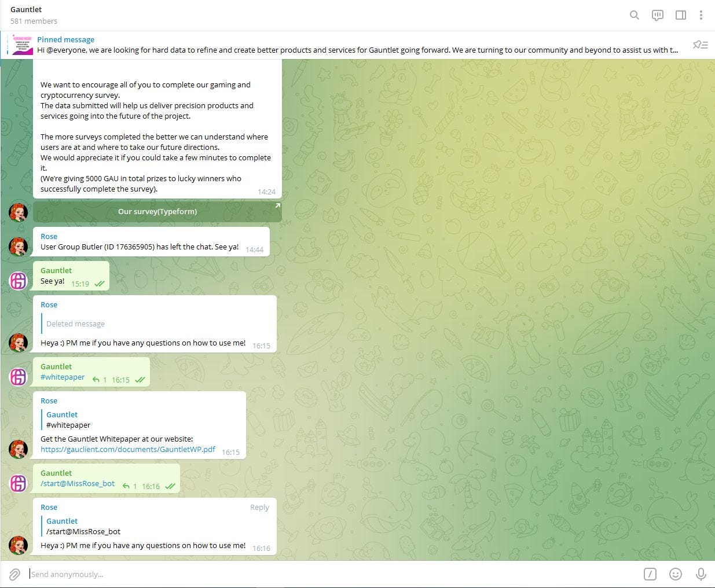The width and height of the screenshot is (715, 588).
Task: Toggle the right sidebar panel icon
Action: [681, 15]
